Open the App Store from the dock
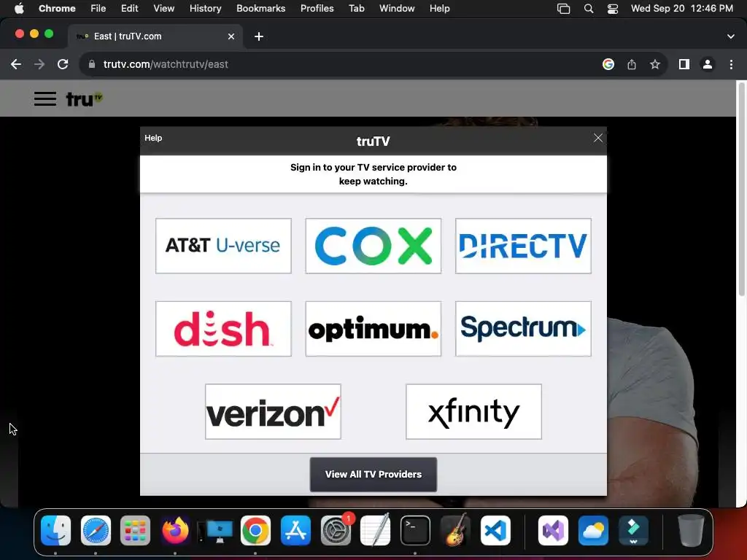The image size is (747, 560). [295, 530]
